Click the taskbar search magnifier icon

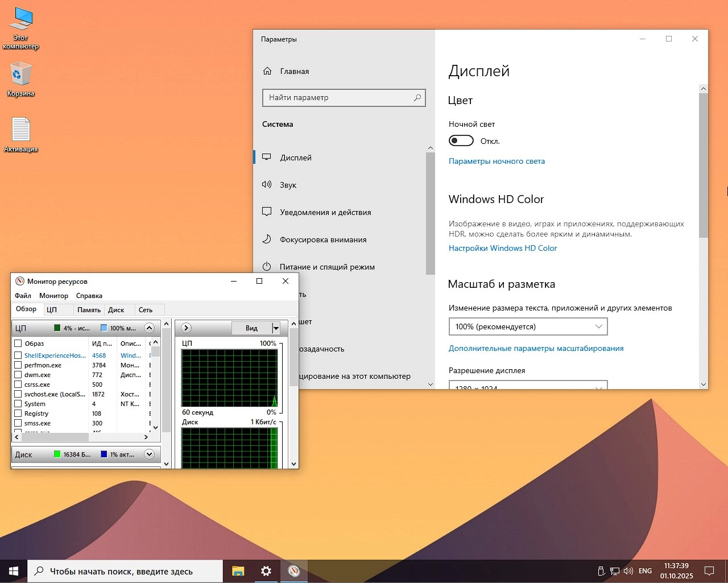[39, 571]
